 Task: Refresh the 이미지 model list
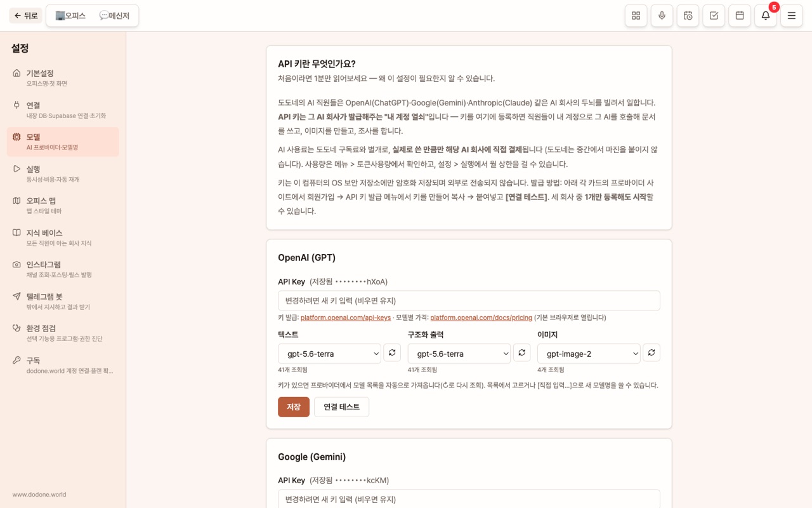tap(652, 352)
